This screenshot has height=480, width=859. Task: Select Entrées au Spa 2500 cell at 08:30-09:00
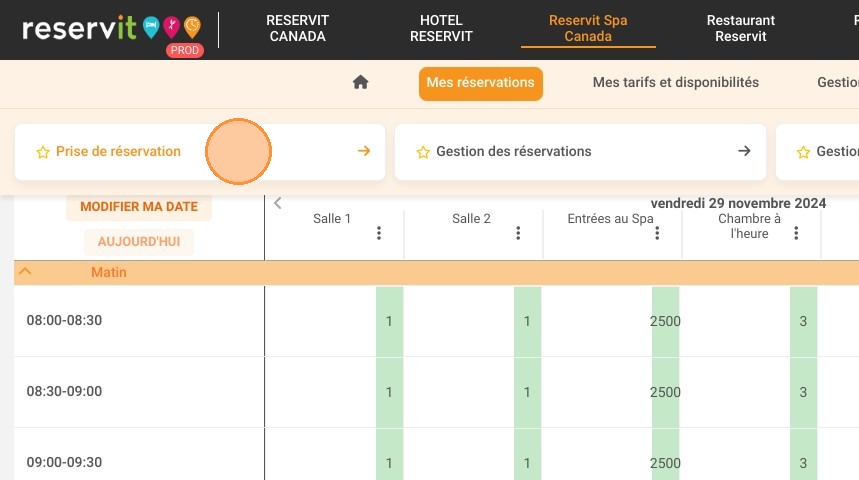[x=665, y=392]
